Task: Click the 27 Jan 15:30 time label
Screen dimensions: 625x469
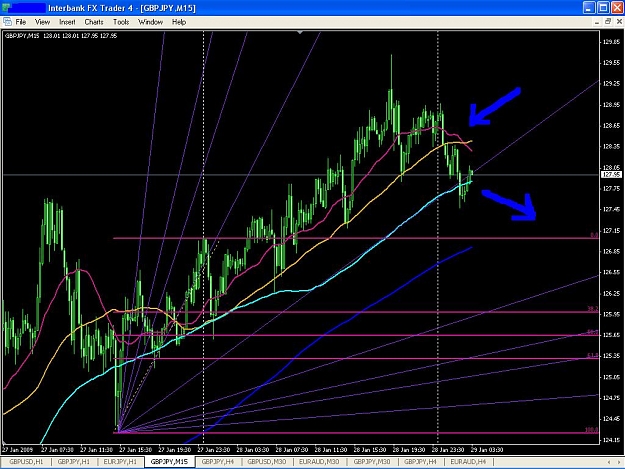Action: 136,449
